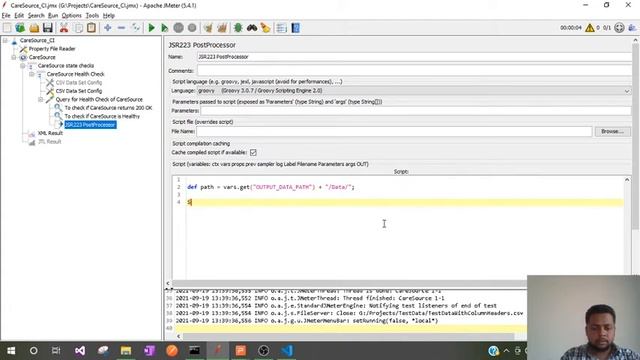Click the log panel horizontal scrollbar

349,336
